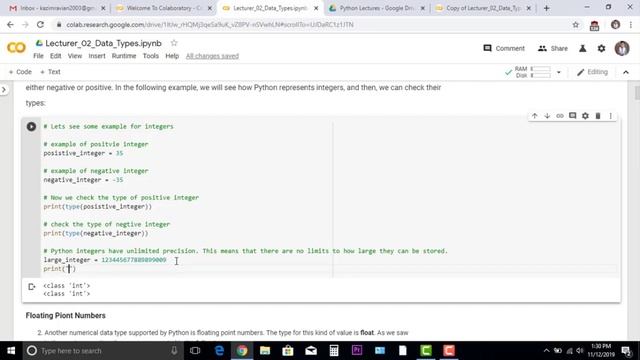640x360 pixels.
Task: Open Google account avatar
Action: (622, 48)
